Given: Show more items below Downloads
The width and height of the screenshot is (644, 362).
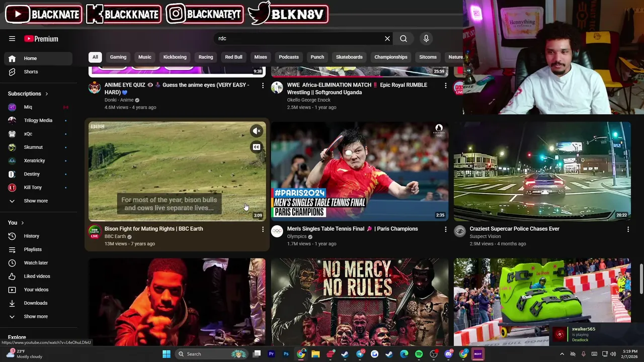Looking at the screenshot, I should point(38,317).
